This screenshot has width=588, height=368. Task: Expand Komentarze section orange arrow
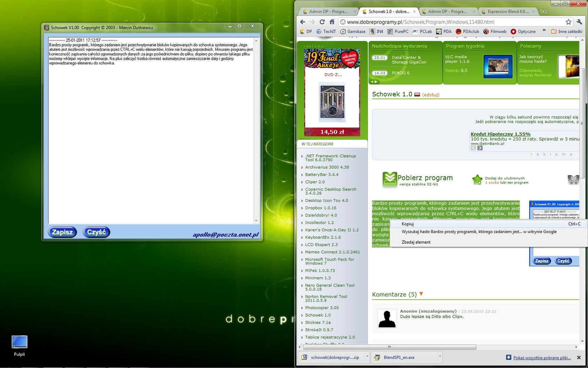tap(421, 294)
